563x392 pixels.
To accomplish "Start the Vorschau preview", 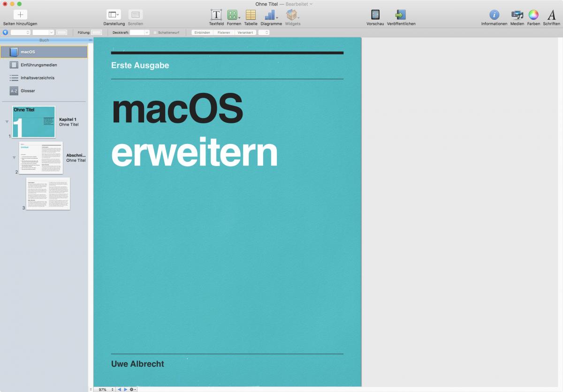I will tap(375, 15).
